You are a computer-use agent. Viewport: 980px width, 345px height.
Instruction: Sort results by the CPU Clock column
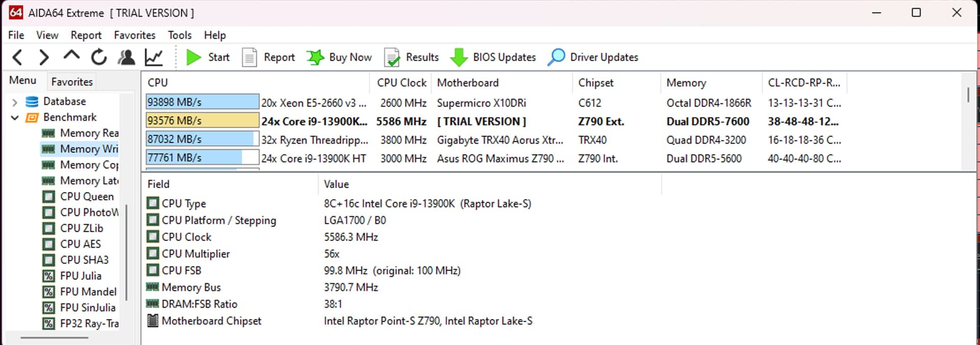401,83
